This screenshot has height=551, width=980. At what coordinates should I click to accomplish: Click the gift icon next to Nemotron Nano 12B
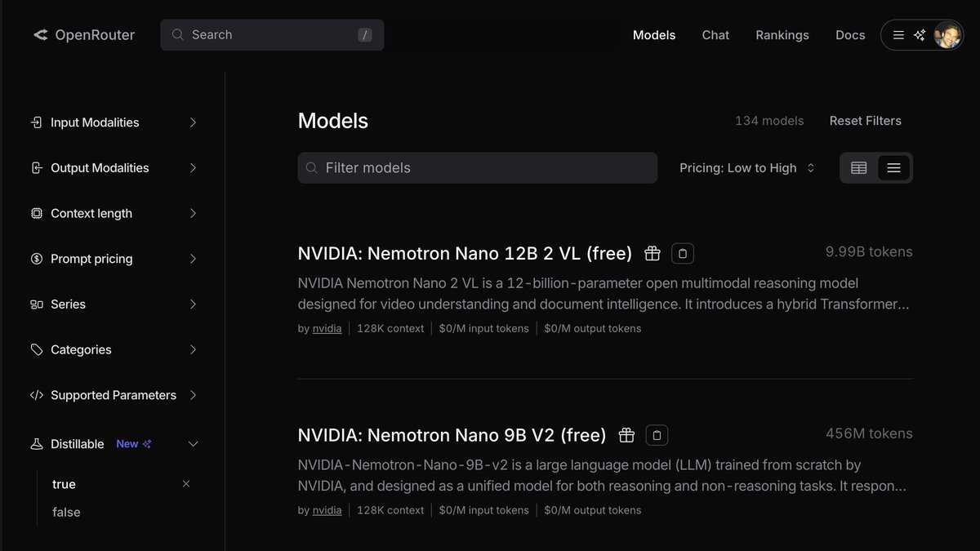click(652, 253)
